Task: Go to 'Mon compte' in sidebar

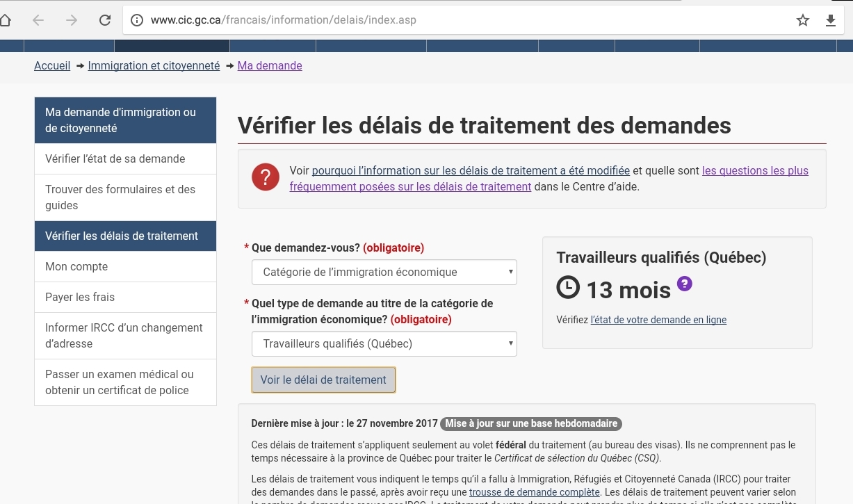Action: (x=76, y=266)
